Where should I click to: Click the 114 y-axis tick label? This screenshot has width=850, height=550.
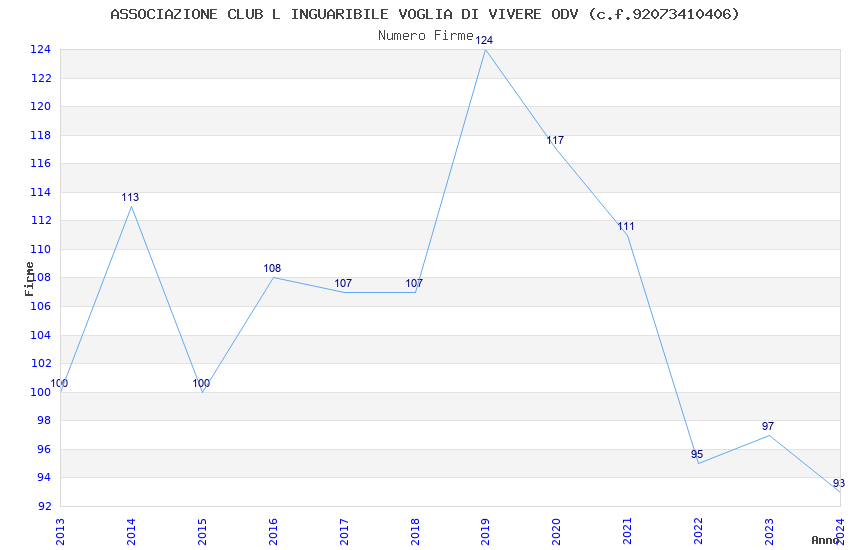click(x=41, y=192)
